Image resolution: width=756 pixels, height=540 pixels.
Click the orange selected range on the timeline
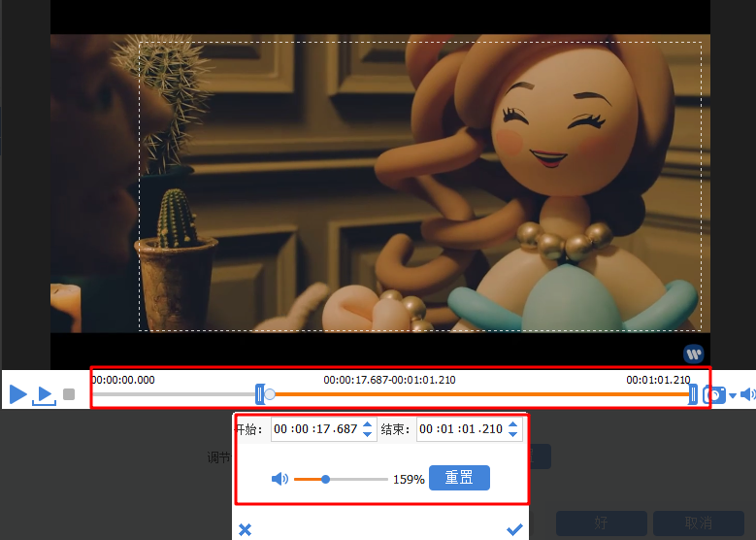coord(482,394)
